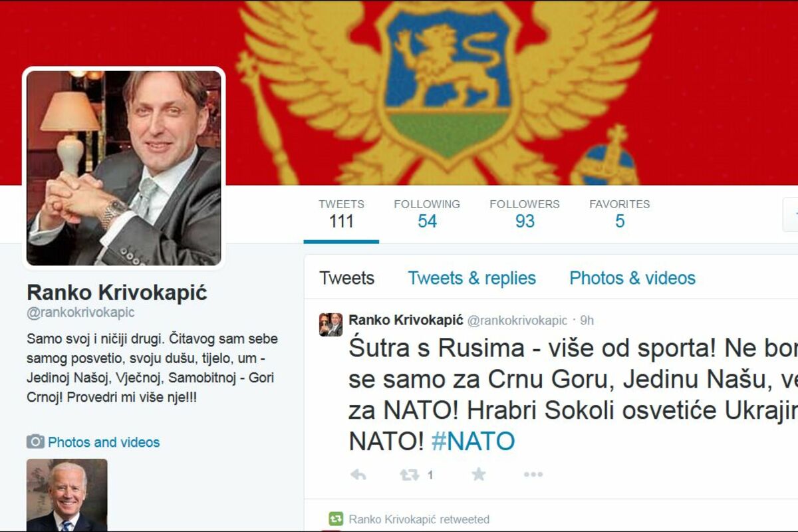The image size is (798, 532).
Task: Click the 9h timestamp on the tweet
Action: click(x=587, y=321)
